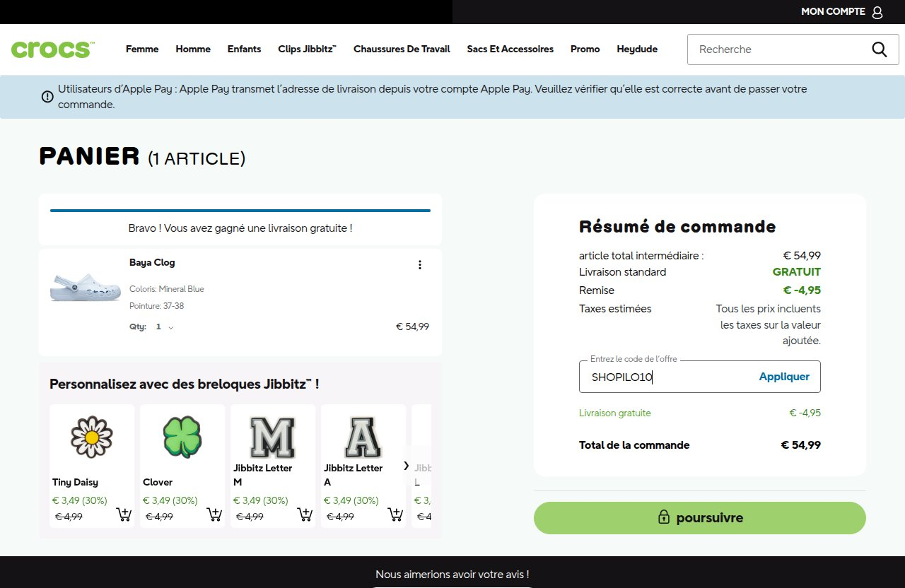The width and height of the screenshot is (905, 588).
Task: Open Baya Clog item options menu
Action: [x=420, y=264]
